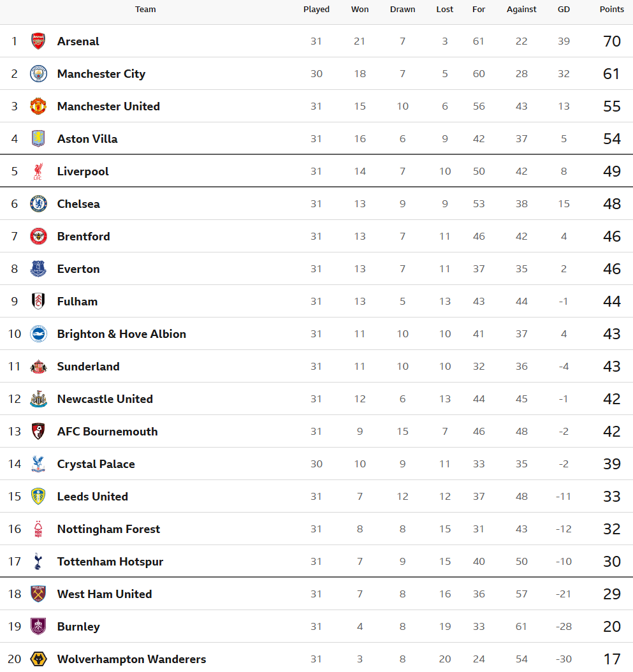Screen dimensions: 633x672
Task: Open the AFC Bournemouth team page
Action: click(x=107, y=432)
